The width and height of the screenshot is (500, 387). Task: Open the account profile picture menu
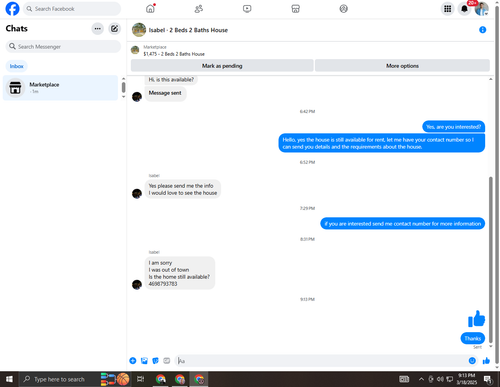(481, 9)
